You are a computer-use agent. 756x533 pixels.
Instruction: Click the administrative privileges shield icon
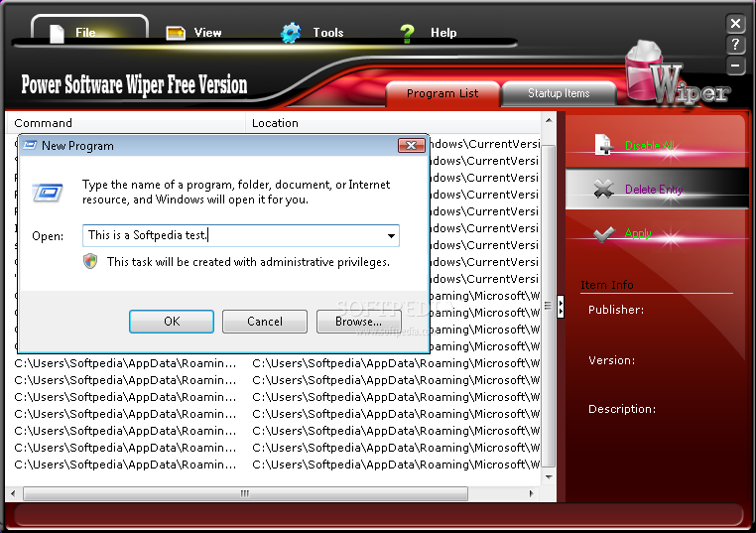[90, 261]
